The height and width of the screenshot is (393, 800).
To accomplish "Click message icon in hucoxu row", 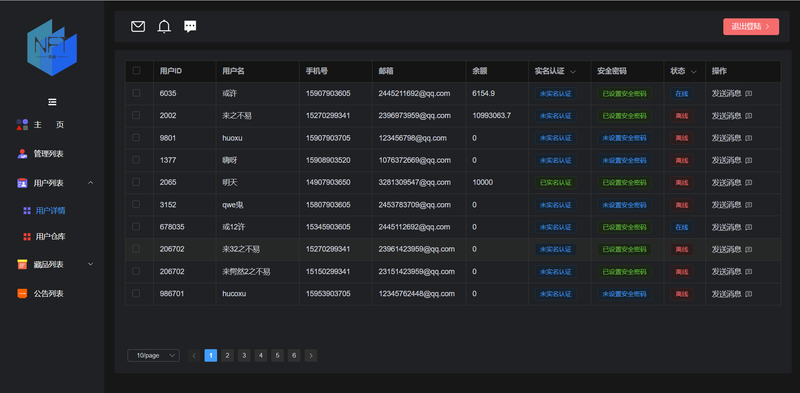I will [x=748, y=294].
